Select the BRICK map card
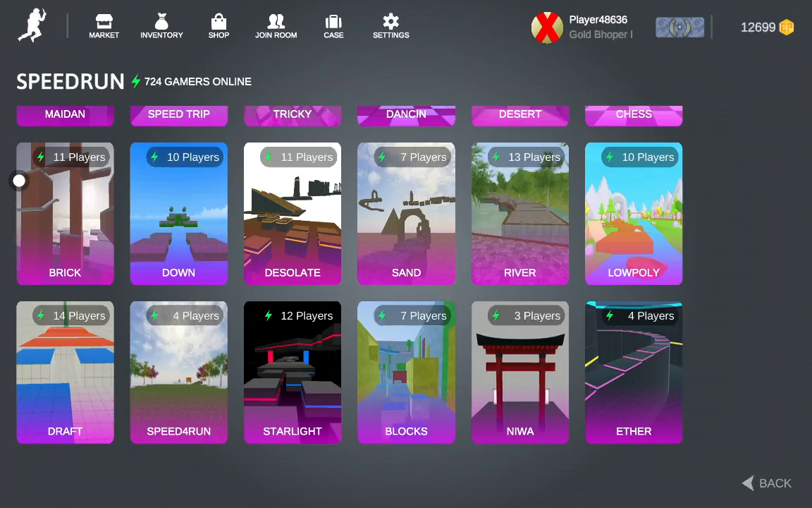 [65, 214]
